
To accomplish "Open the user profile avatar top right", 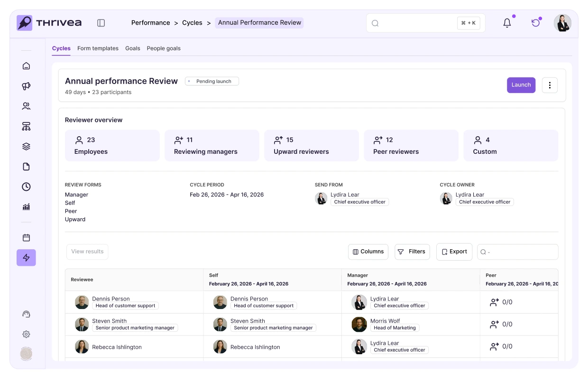I will coord(562,23).
